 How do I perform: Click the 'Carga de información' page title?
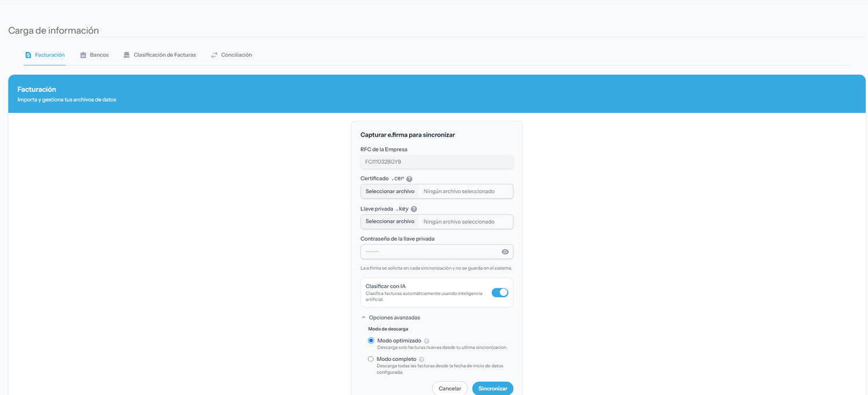(53, 31)
